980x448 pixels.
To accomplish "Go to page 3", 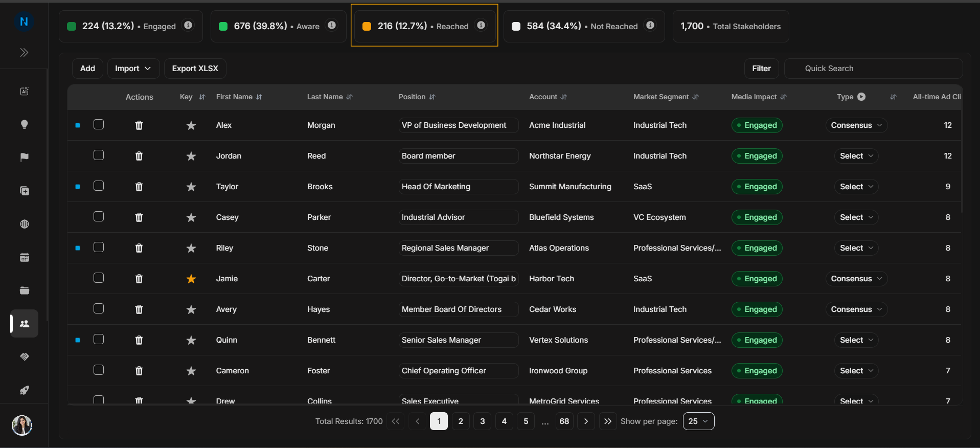I will click(x=483, y=421).
